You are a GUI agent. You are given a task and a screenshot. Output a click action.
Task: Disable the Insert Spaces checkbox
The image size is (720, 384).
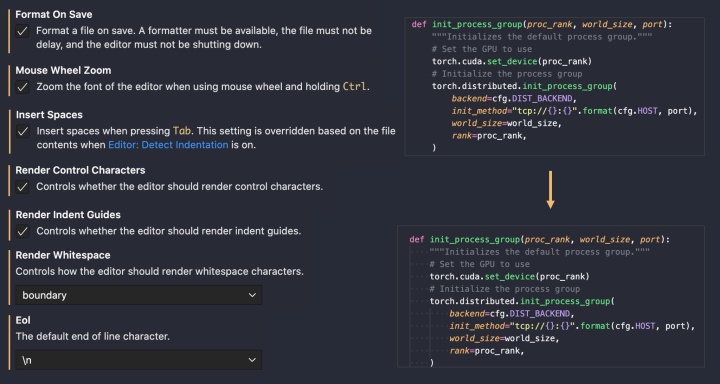coord(22,131)
